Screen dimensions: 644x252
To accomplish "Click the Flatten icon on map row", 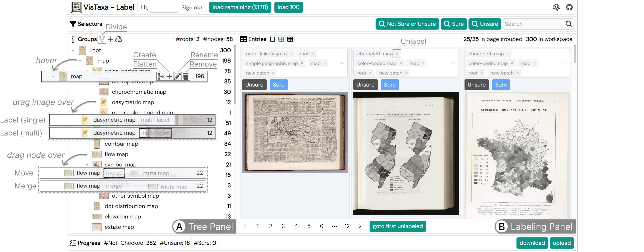I will click(161, 77).
